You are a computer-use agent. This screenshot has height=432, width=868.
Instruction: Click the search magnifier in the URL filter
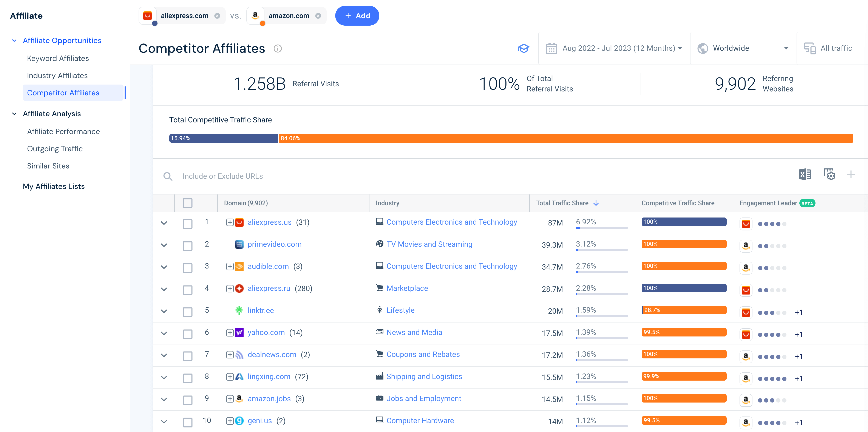[x=168, y=176]
